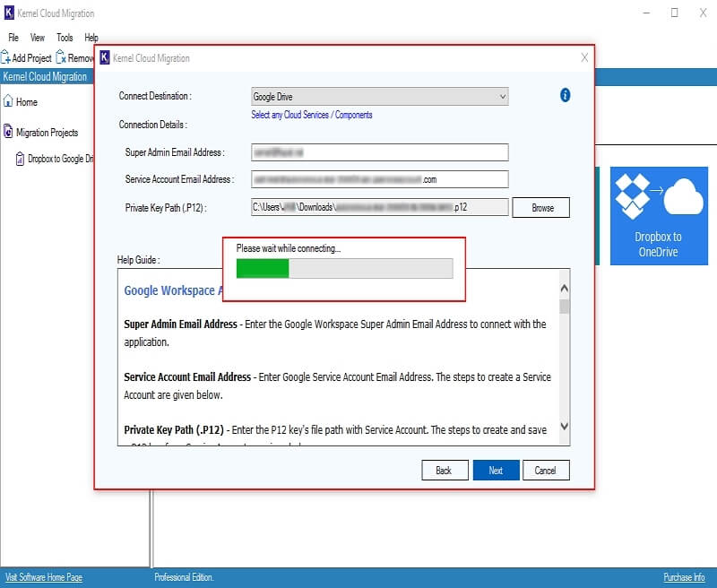This screenshot has width=717, height=588.
Task: Click the Help Guide scrollbar thumb
Action: pos(565,307)
